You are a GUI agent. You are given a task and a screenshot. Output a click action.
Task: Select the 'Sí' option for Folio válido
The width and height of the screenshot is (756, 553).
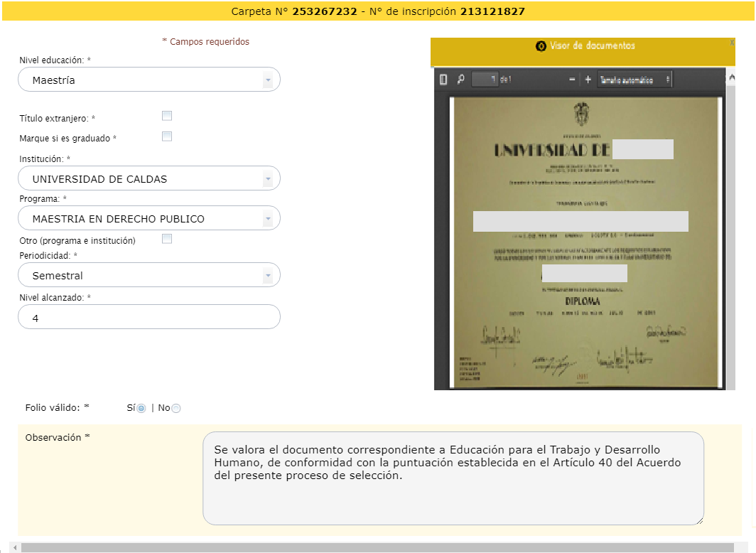point(141,409)
